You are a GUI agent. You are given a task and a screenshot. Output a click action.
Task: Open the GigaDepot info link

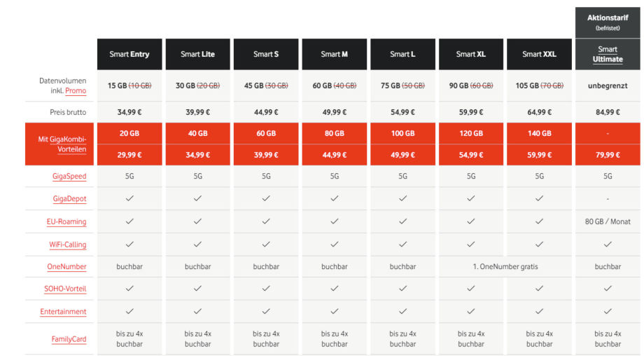tap(69, 199)
